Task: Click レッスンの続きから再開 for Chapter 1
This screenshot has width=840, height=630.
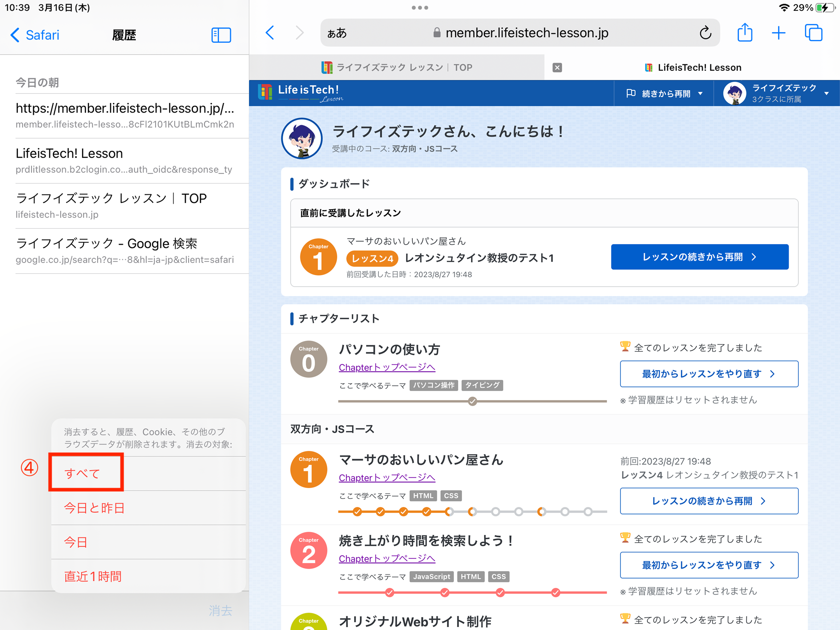Action: 709,501
